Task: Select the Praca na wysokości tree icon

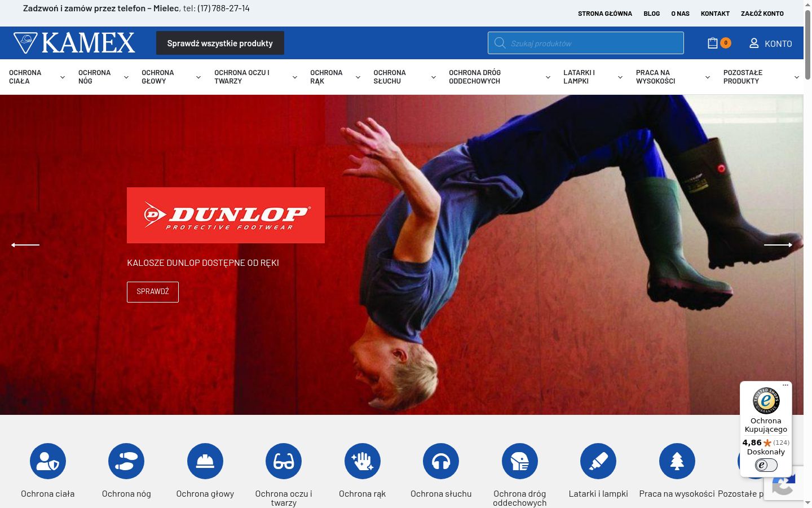Action: [x=677, y=461]
